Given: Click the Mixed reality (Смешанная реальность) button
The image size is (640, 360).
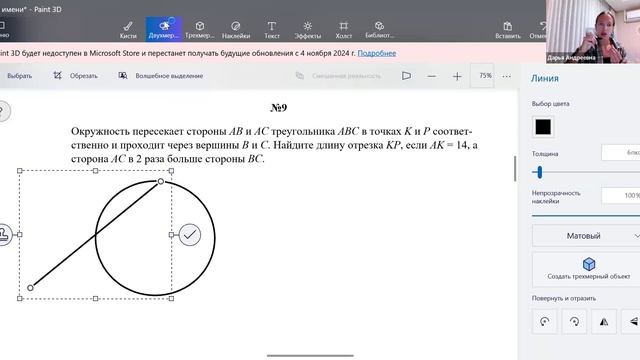Looking at the screenshot, I should click(339, 76).
